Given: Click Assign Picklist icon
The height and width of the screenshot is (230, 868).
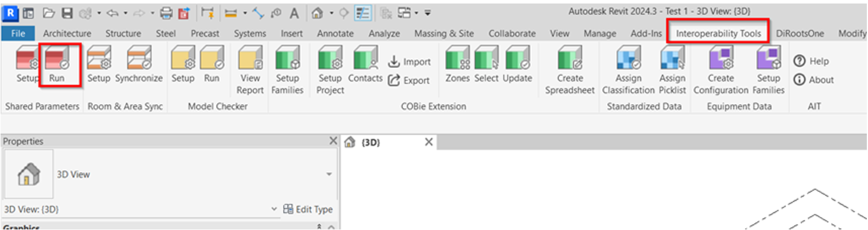Looking at the screenshot, I should point(672,70).
